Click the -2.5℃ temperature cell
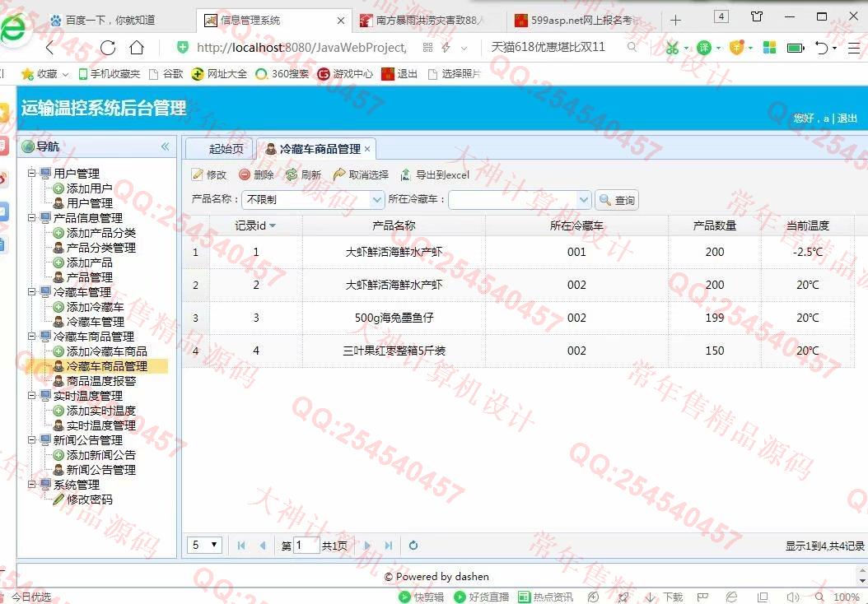 [x=808, y=253]
